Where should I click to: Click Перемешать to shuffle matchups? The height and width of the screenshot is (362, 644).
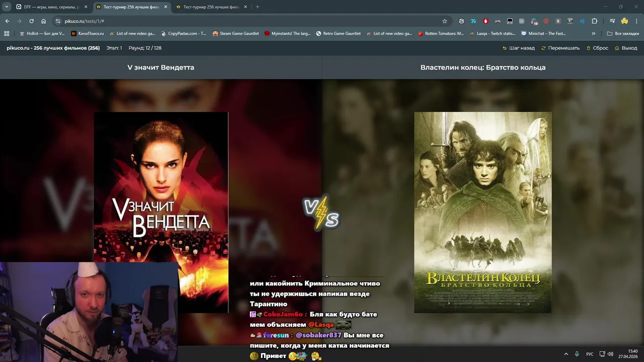pyautogui.click(x=560, y=48)
